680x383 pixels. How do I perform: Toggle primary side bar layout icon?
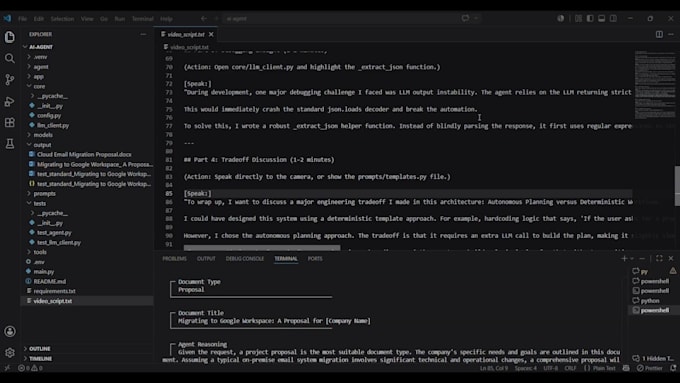coord(590,18)
